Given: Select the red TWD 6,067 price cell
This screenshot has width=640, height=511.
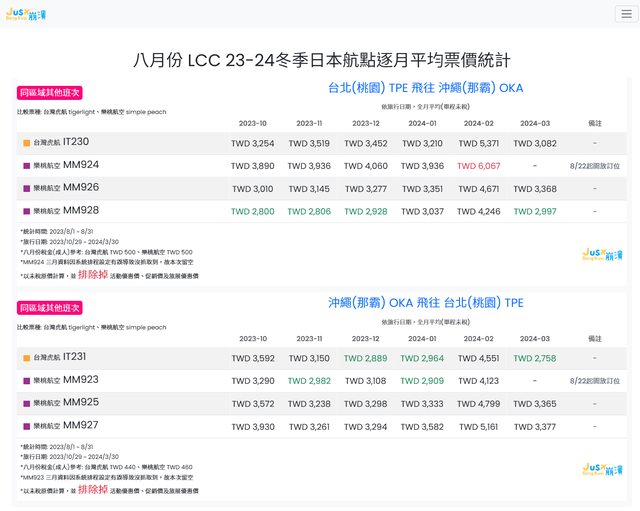Looking at the screenshot, I should click(478, 166).
